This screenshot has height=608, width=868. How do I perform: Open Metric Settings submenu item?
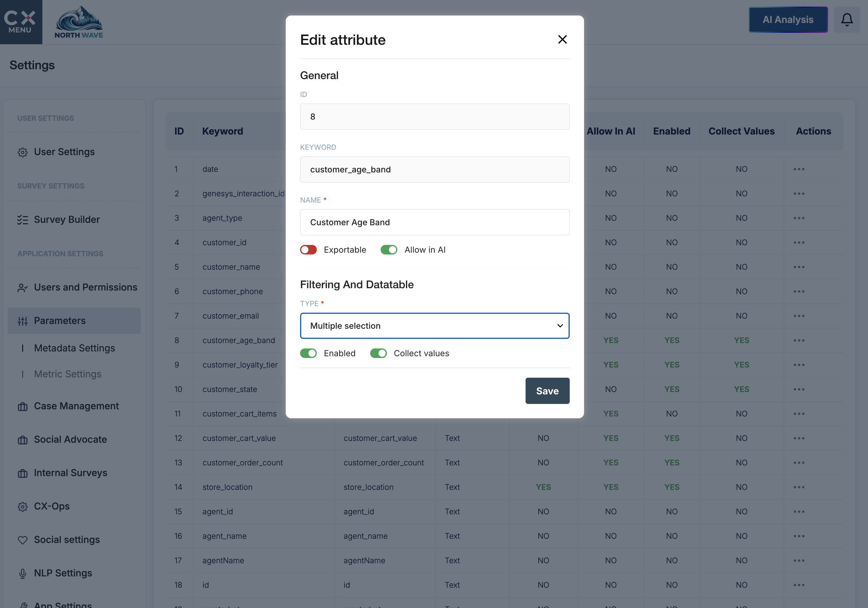pos(68,374)
